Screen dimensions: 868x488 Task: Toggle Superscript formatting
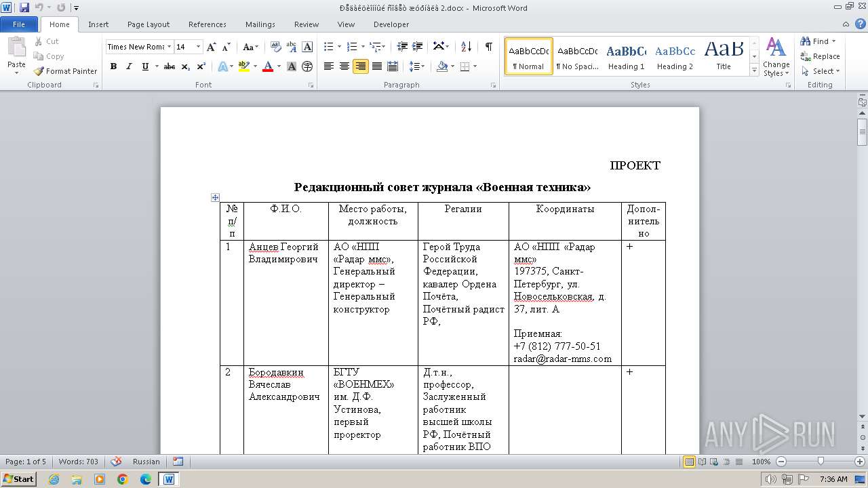201,66
